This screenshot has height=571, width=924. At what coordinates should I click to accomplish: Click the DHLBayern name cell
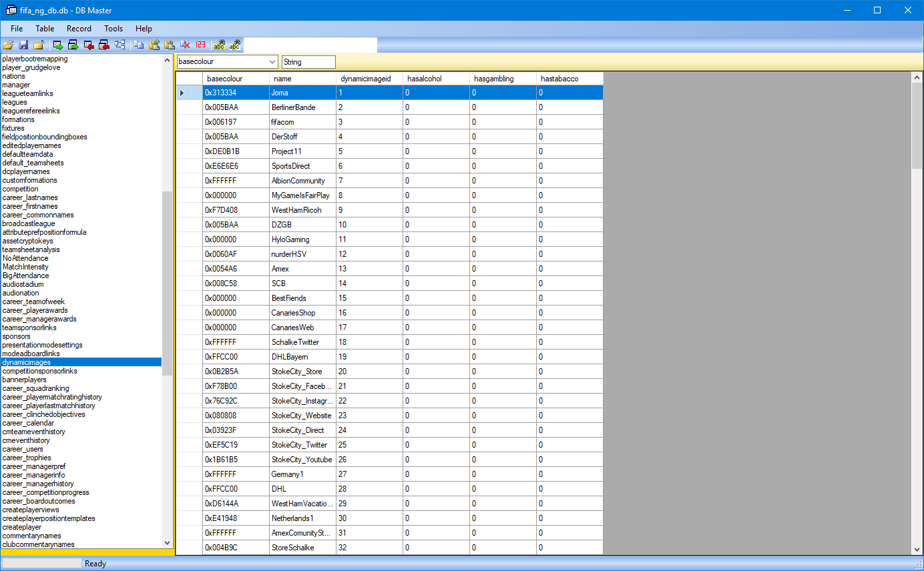click(x=302, y=357)
